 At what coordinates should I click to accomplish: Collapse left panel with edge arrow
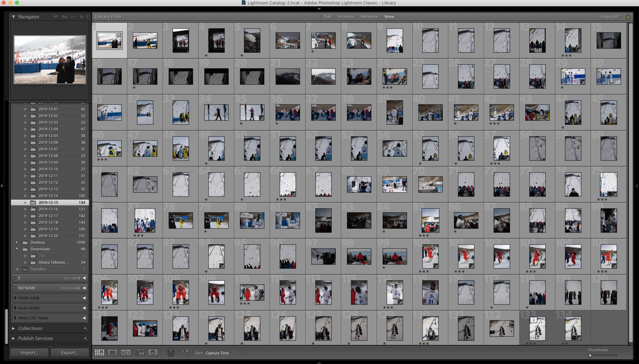2,186
